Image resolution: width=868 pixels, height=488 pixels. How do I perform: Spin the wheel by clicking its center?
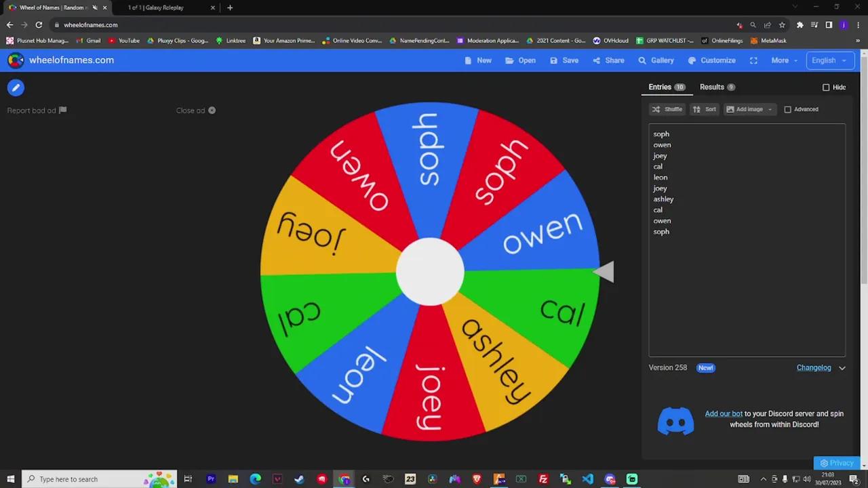[x=430, y=271]
